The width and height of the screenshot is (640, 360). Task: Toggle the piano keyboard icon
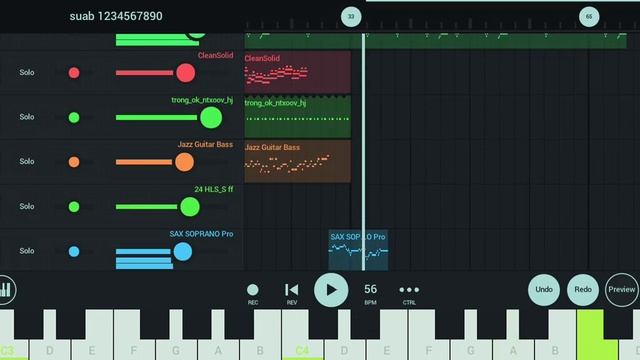[x=6, y=290]
